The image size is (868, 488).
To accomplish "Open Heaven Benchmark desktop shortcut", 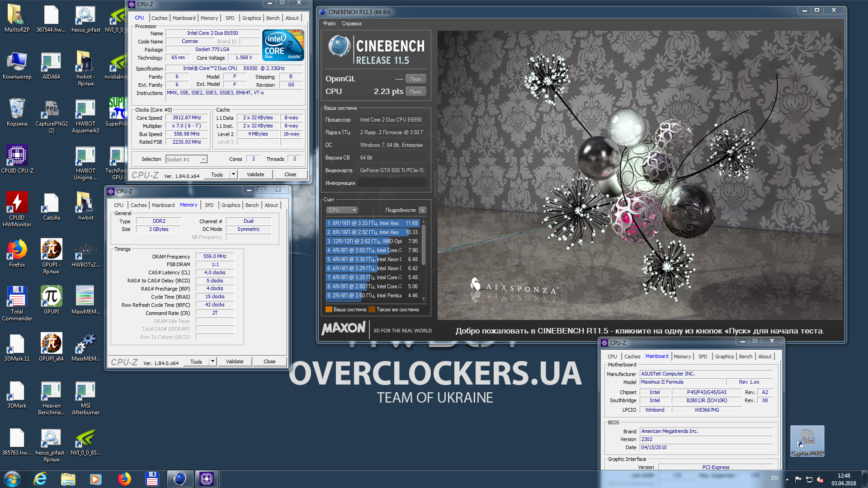I will (51, 399).
